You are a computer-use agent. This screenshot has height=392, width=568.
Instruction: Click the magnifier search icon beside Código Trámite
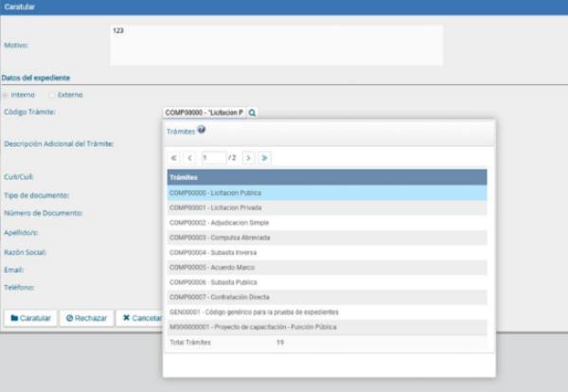click(x=253, y=113)
